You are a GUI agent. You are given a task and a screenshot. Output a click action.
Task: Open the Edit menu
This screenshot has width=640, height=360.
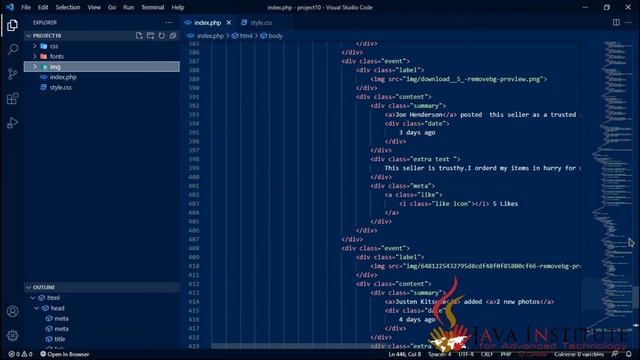click(x=43, y=7)
